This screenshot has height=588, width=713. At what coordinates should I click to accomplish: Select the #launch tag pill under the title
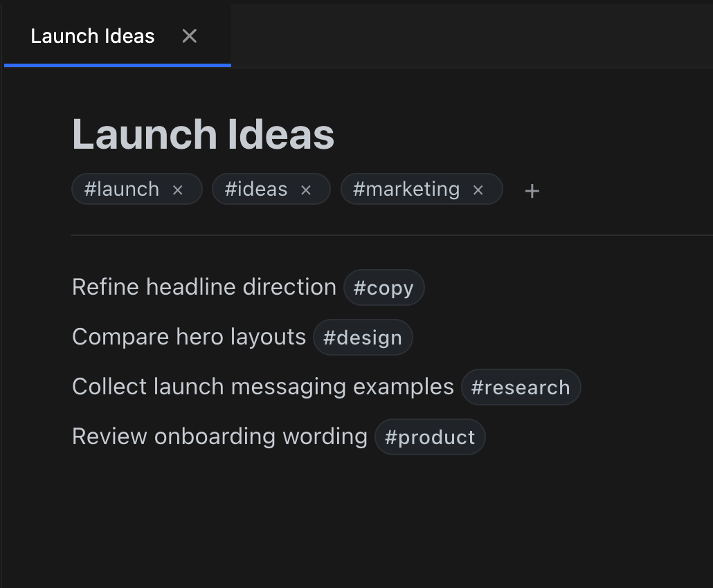(120, 188)
